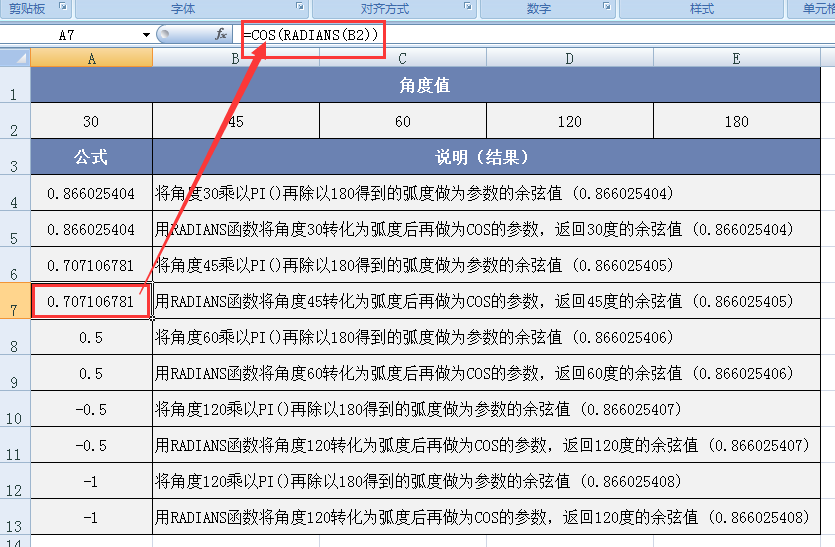
Task: Click row 9 description about RADIANS函数将角度60
Action: [486, 373]
